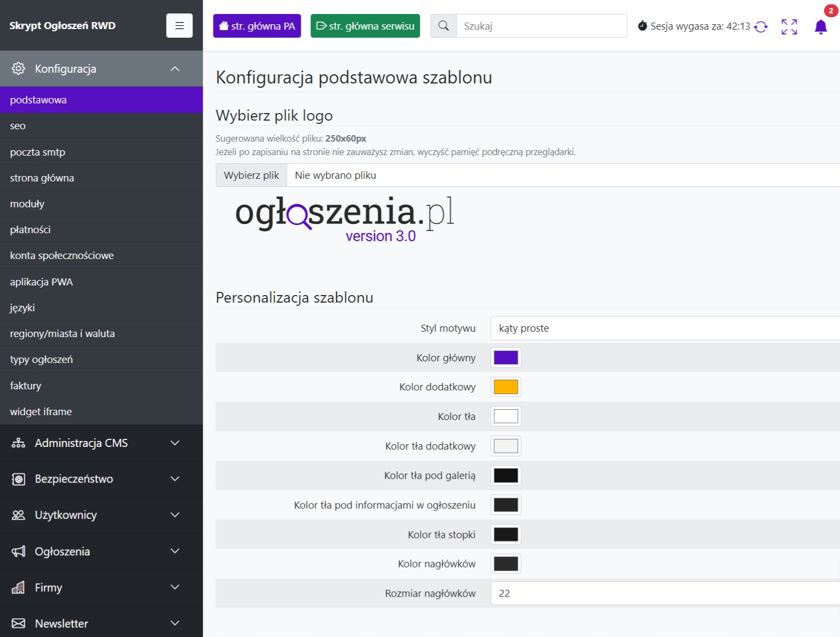Viewport: 840px width, 637px height.
Task: Expand the Użytkownicy menu section
Action: coord(175,515)
